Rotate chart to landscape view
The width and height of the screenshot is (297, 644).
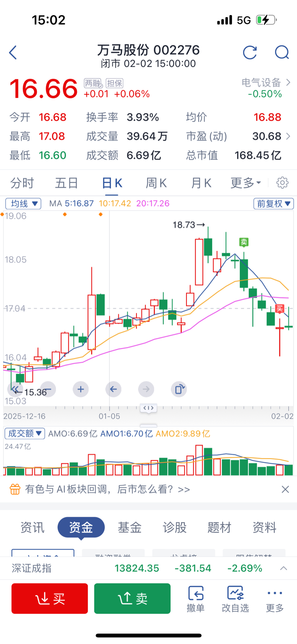coord(179,389)
